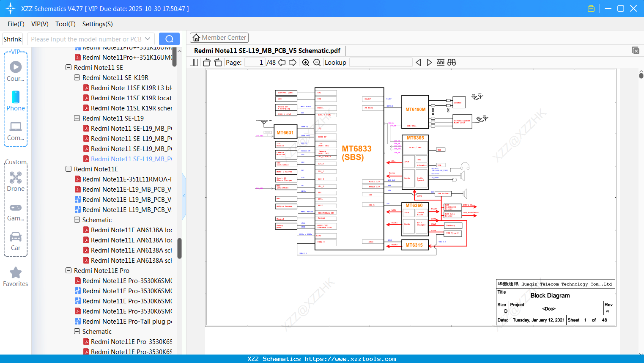Toggle the Abi whole-word match option
This screenshot has height=363, width=644.
coord(440,62)
